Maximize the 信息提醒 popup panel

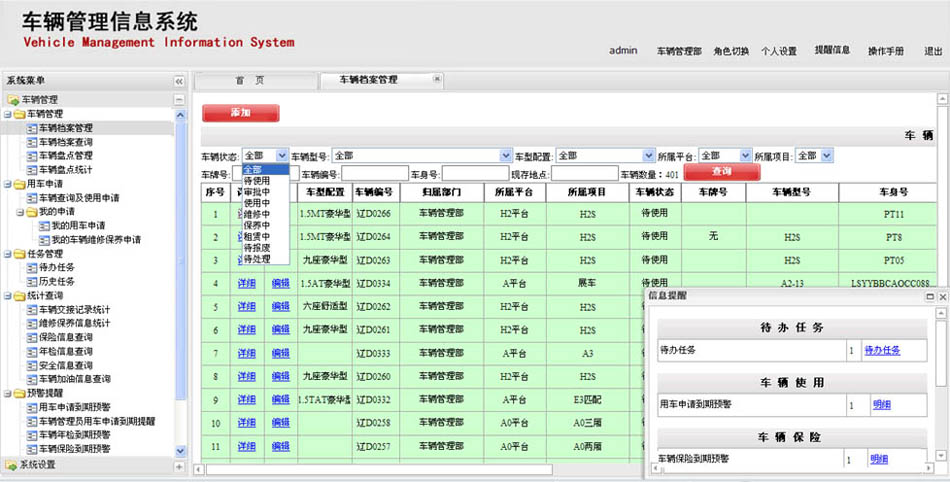click(x=929, y=297)
